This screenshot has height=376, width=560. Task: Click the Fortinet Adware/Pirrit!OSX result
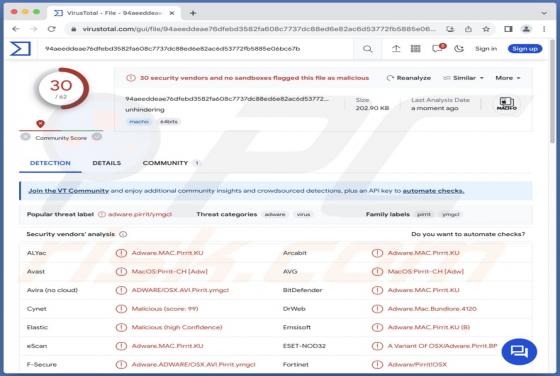pyautogui.click(x=417, y=365)
